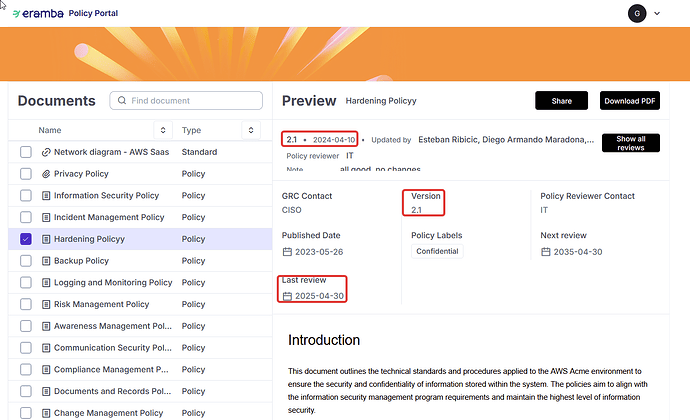
Task: Check the Information Security Policy checkbox
Action: click(26, 195)
